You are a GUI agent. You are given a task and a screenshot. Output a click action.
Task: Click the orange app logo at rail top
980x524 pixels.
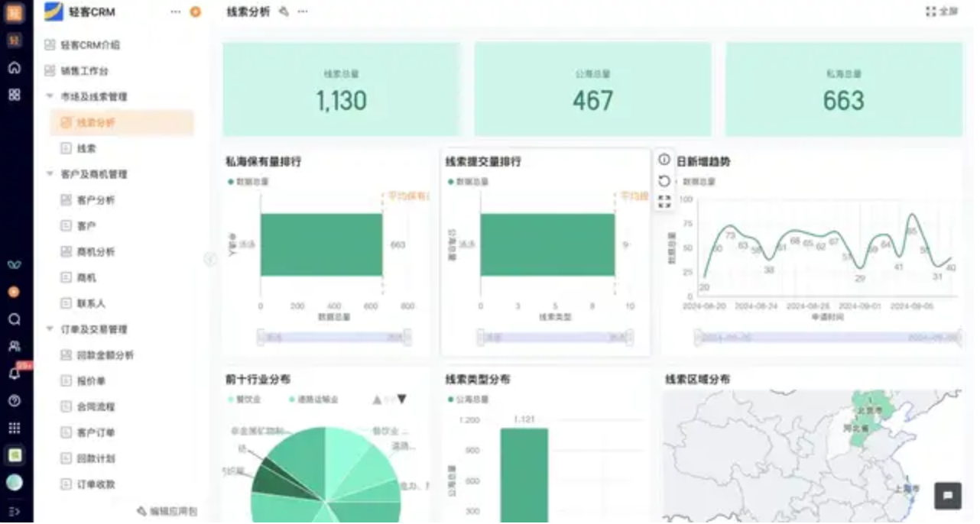tap(15, 12)
